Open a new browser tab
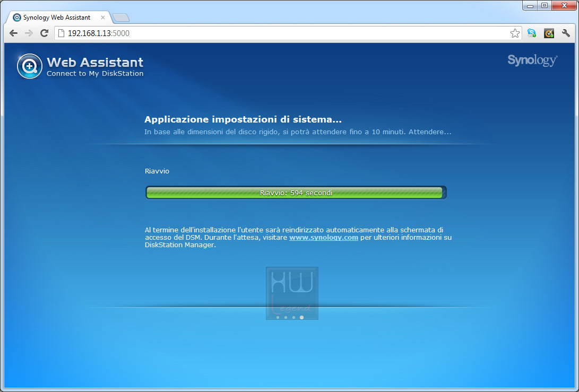Screen dimensions: 579x392 pos(121,18)
